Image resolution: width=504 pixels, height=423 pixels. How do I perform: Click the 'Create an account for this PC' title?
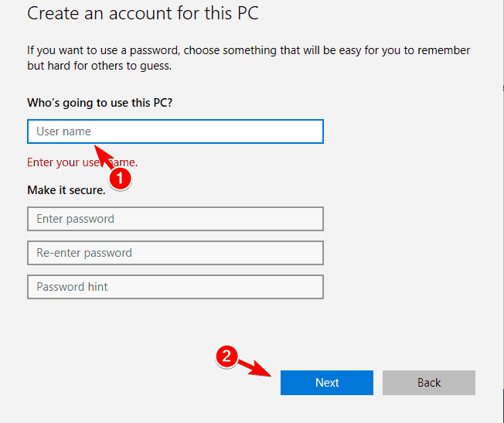point(143,13)
